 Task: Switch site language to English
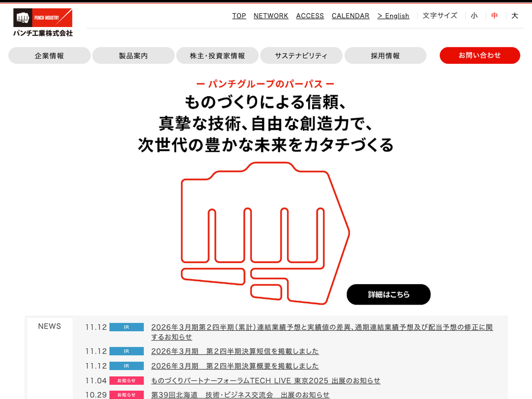point(393,16)
